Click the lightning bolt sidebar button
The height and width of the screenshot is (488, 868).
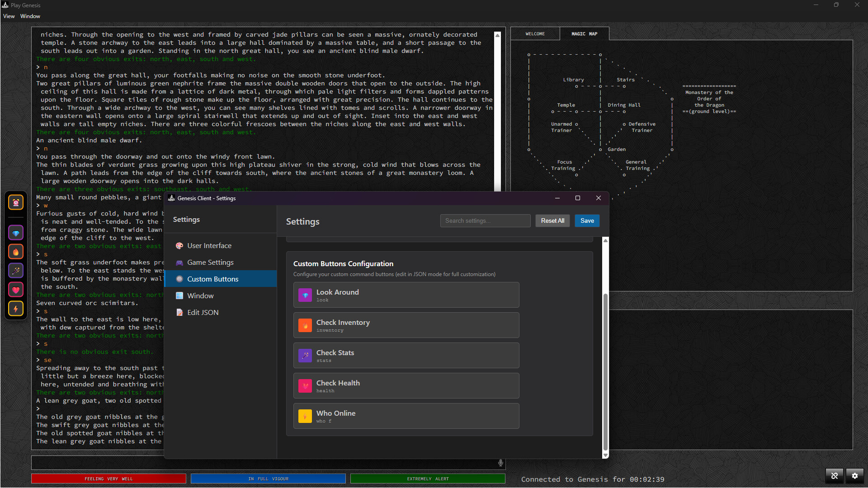coord(16,309)
